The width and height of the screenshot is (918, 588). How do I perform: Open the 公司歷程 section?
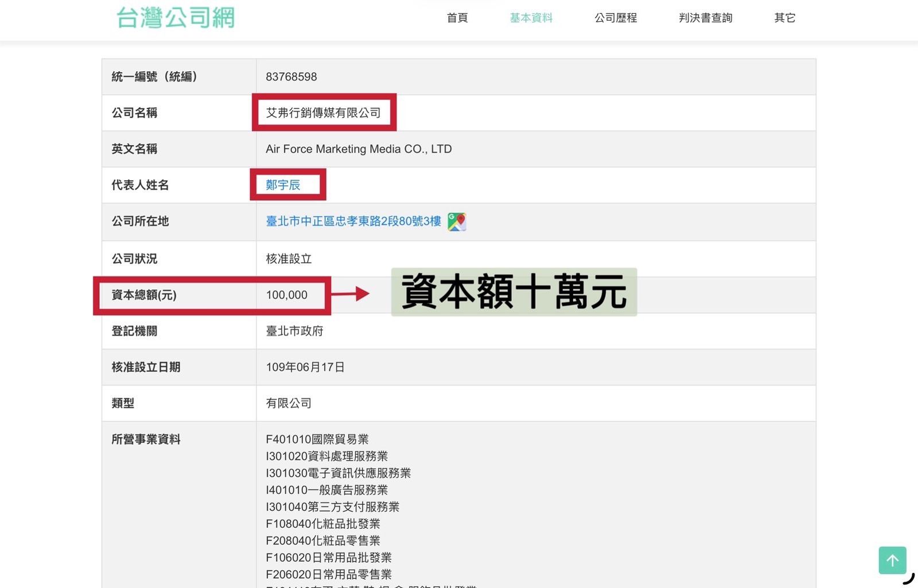615,18
